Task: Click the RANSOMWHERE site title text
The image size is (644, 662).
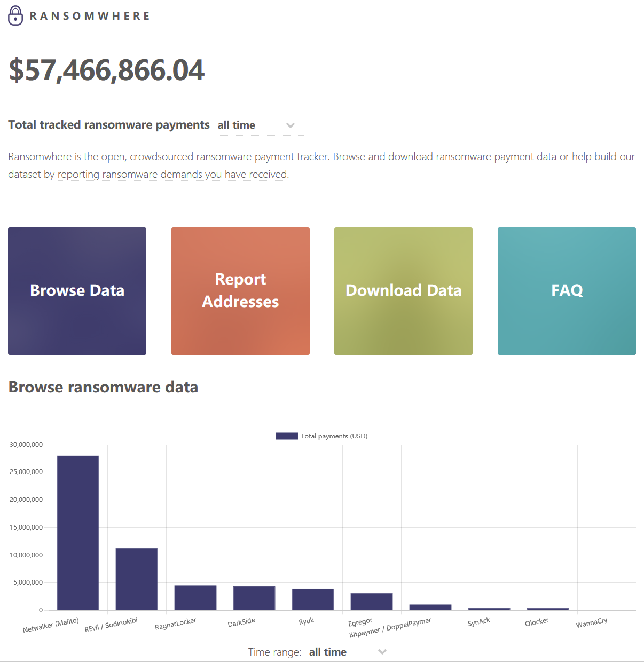Action: pyautogui.click(x=90, y=16)
